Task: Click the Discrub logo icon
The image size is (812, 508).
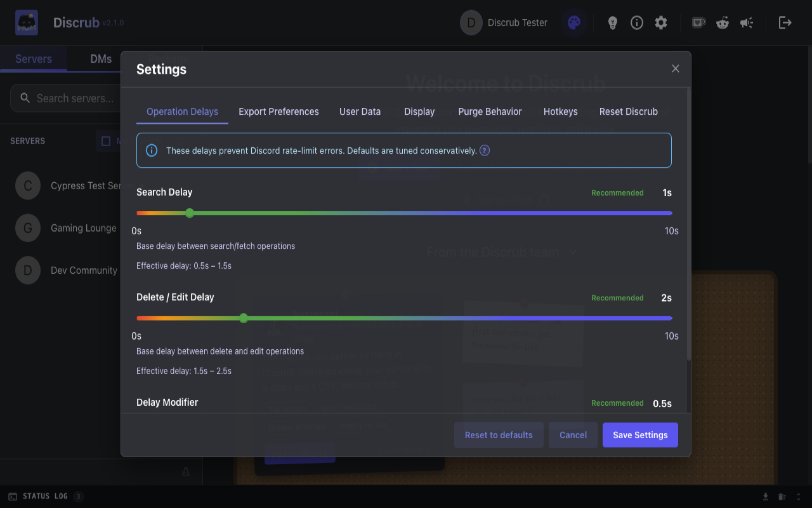Action: (27, 23)
